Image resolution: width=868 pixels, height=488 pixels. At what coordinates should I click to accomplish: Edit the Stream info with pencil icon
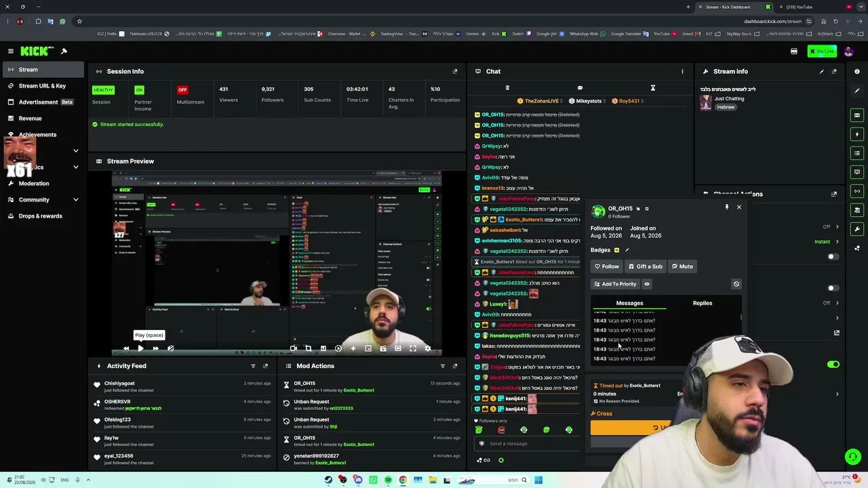[x=822, y=71]
